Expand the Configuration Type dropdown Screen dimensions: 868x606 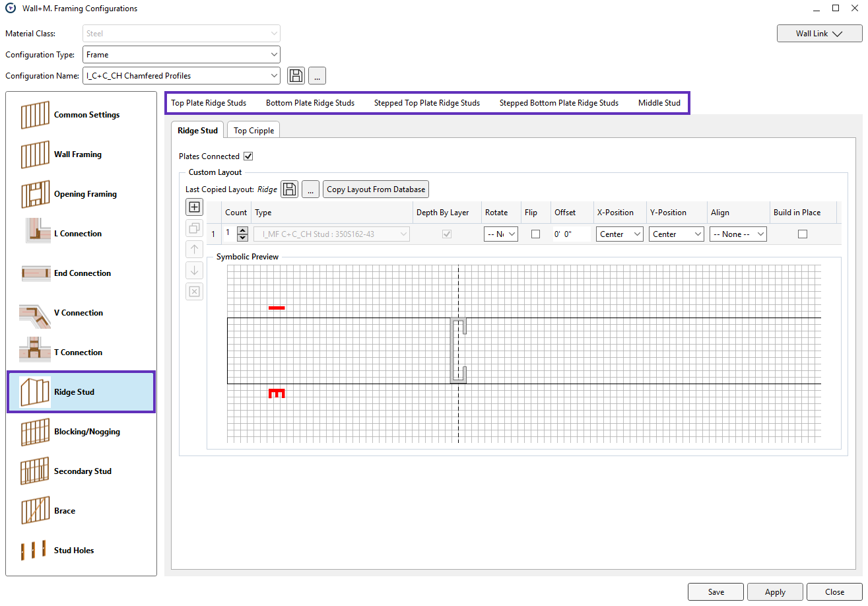[182, 55]
